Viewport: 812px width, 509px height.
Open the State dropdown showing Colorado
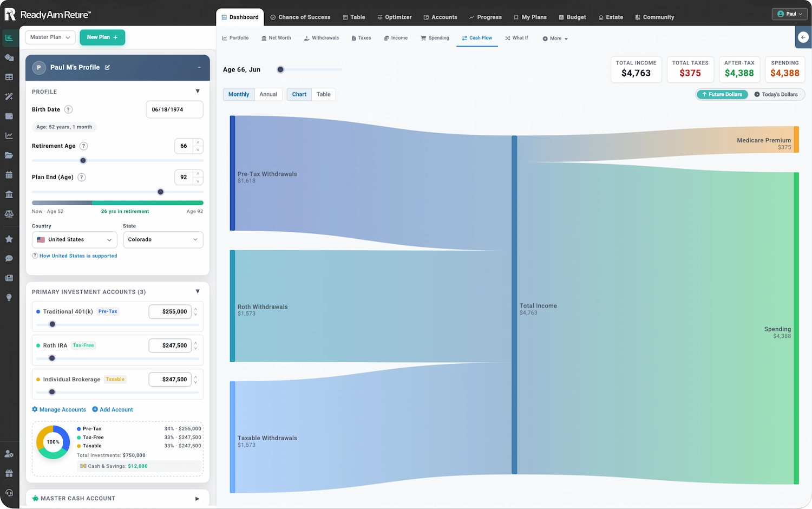(x=163, y=239)
